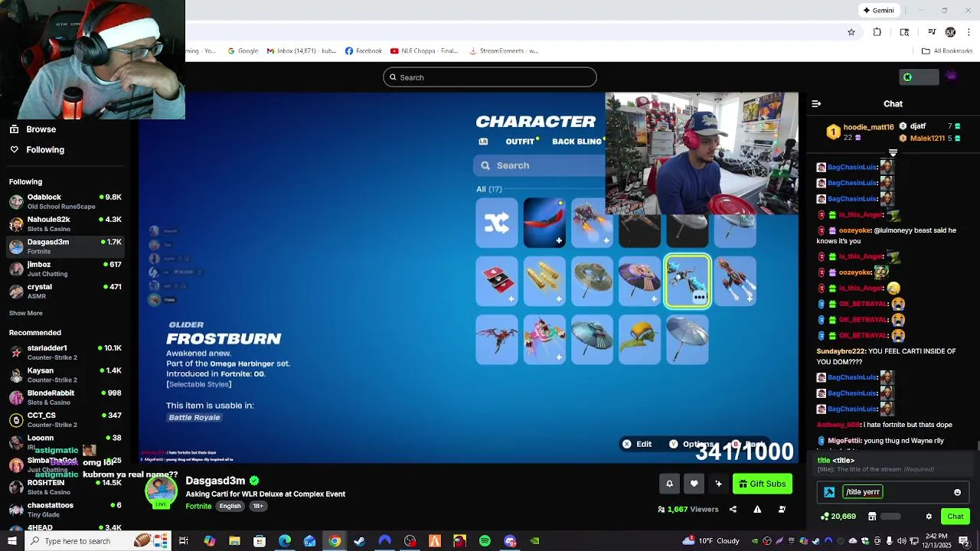This screenshot has height=551, width=980.
Task: Open Nahoule82k channel in sidebar
Action: pos(65,223)
